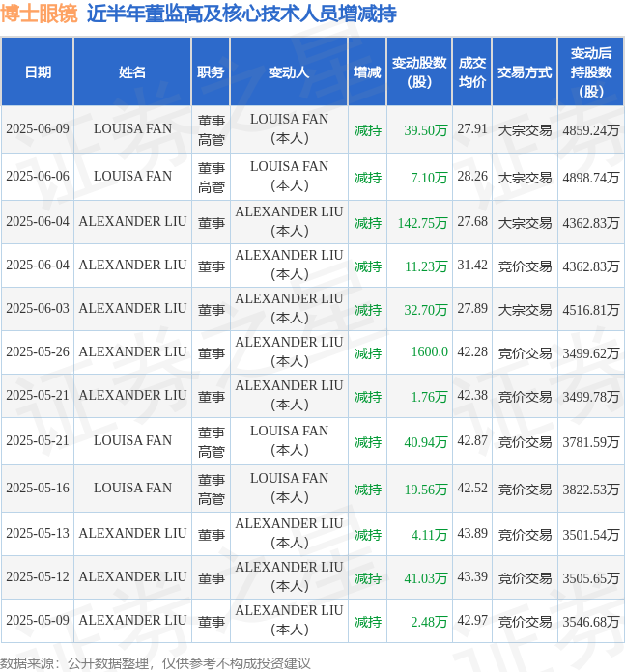625x672 pixels.
Task: Click the 数据来源 footer disclaimer text
Action: click(x=156, y=663)
